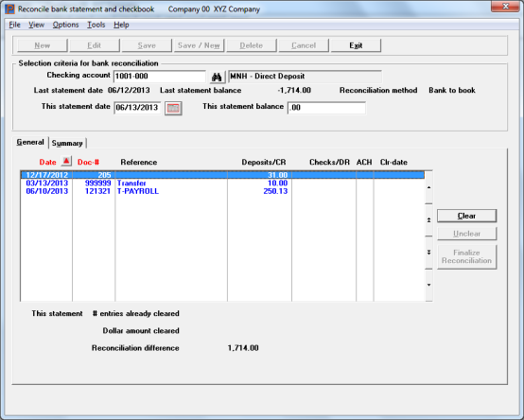The image size is (524, 420).
Task: Click the This statement balance field
Action: tap(326, 108)
